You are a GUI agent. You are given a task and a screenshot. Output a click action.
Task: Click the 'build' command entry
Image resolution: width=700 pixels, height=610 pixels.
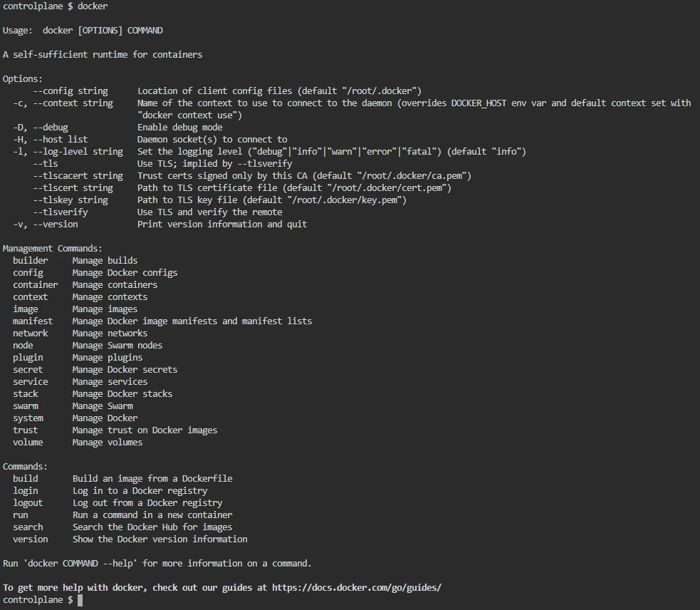point(26,479)
